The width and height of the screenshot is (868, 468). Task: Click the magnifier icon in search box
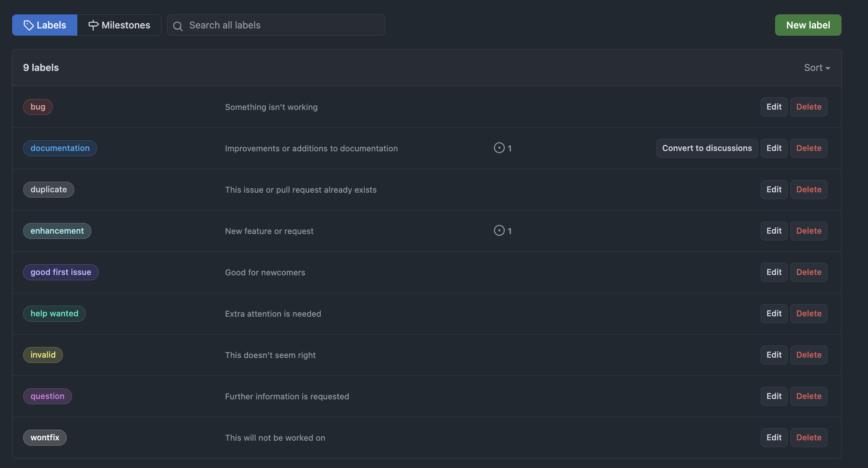pyautogui.click(x=178, y=26)
